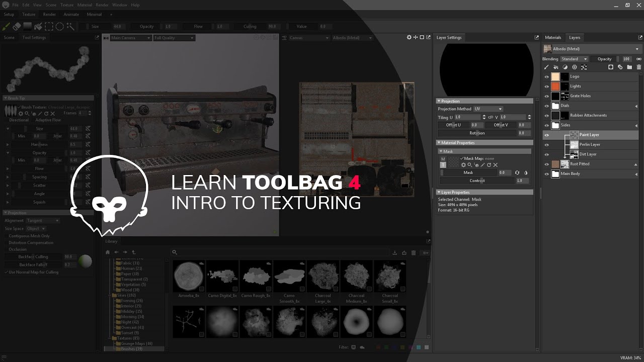Image resolution: width=644 pixels, height=362 pixels.
Task: Duplicate layer using the copy-plus icon
Action: click(620, 67)
